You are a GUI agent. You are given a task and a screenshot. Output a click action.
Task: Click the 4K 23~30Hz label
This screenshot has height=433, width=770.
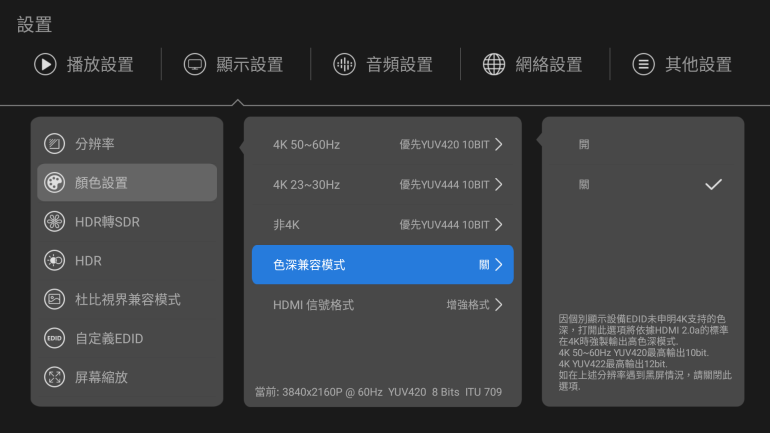306,185
